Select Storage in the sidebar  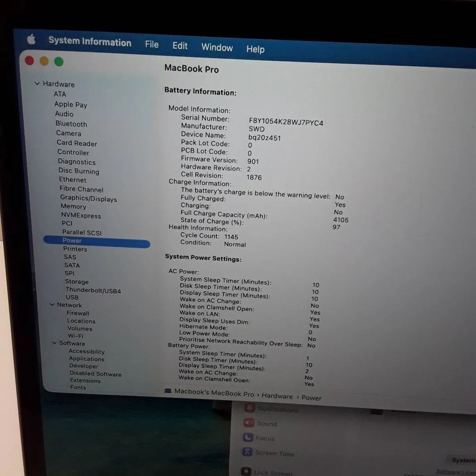(x=77, y=282)
